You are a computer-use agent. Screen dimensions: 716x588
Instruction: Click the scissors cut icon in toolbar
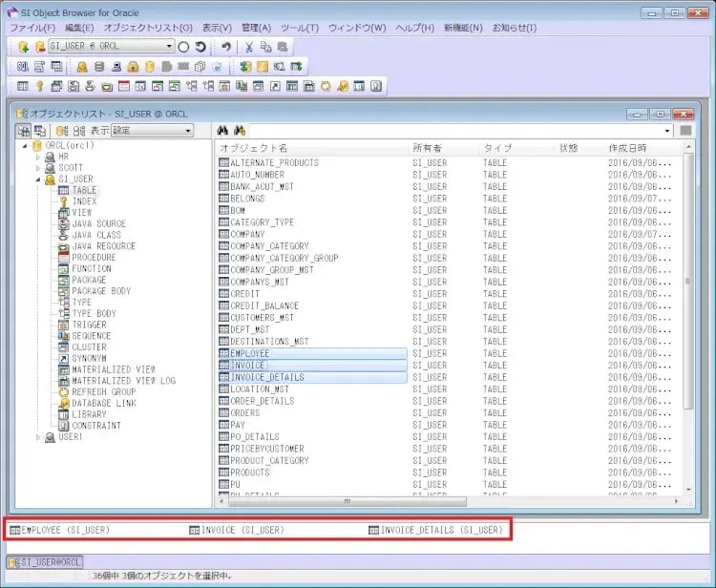point(249,47)
